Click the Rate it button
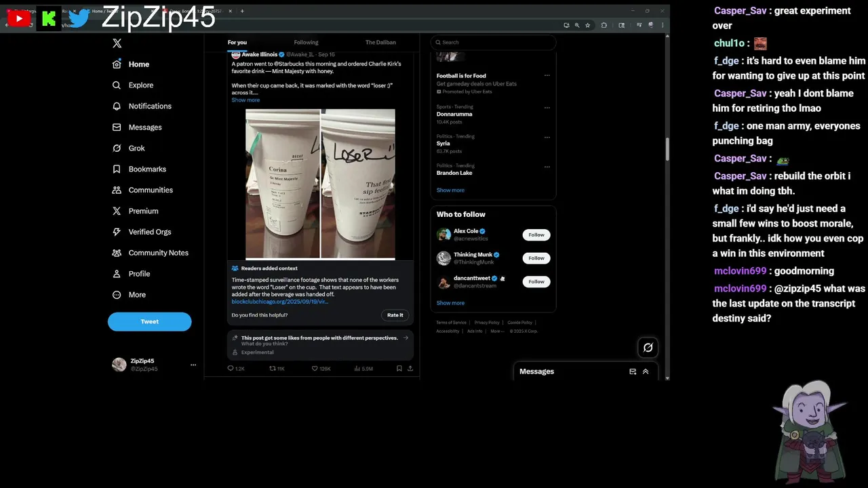This screenshot has height=488, width=868. 395,315
